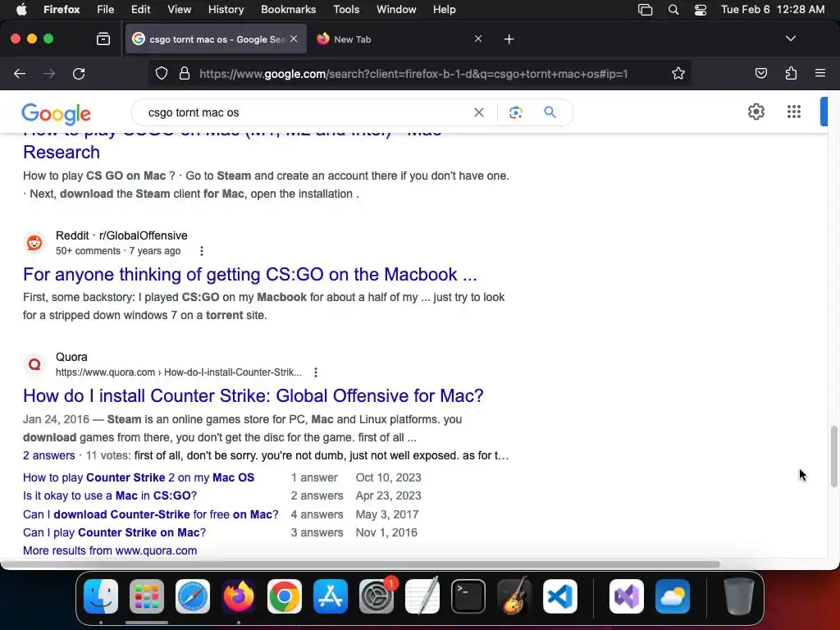
Task: Launch Safari from the Dock
Action: pos(192,596)
